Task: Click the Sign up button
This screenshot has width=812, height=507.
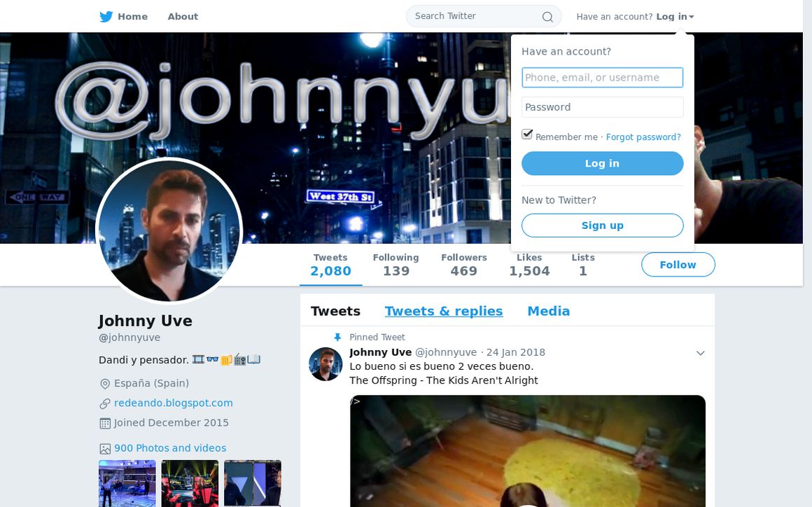Action: 602,225
